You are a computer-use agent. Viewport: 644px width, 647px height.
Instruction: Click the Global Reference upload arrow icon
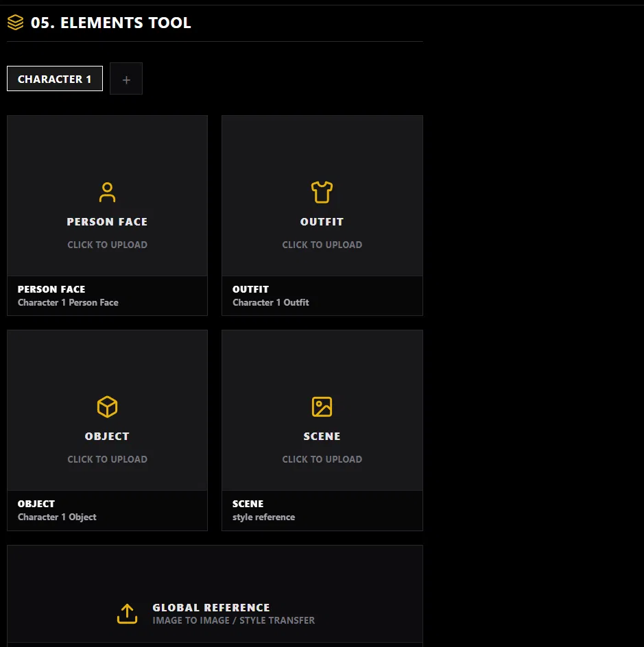(x=127, y=613)
